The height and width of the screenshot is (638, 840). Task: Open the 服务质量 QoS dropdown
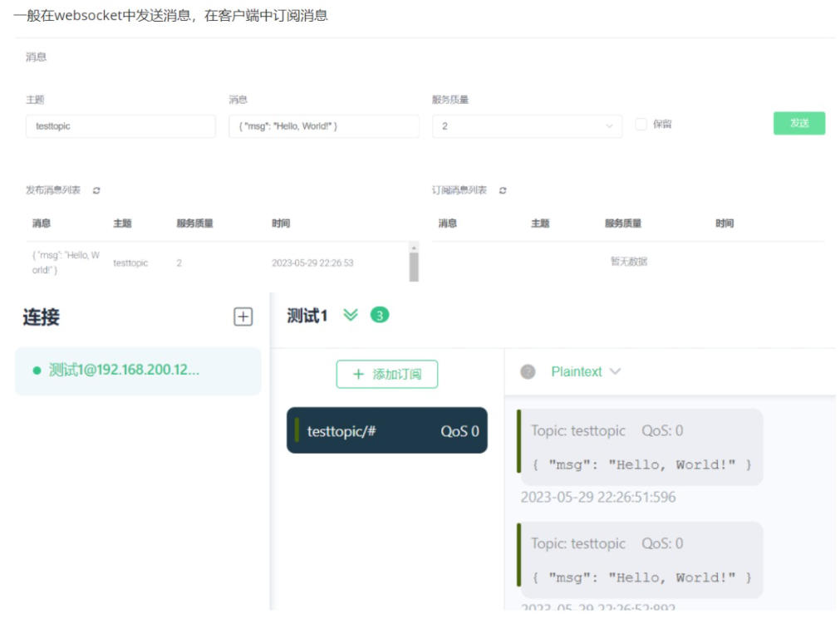(527, 126)
